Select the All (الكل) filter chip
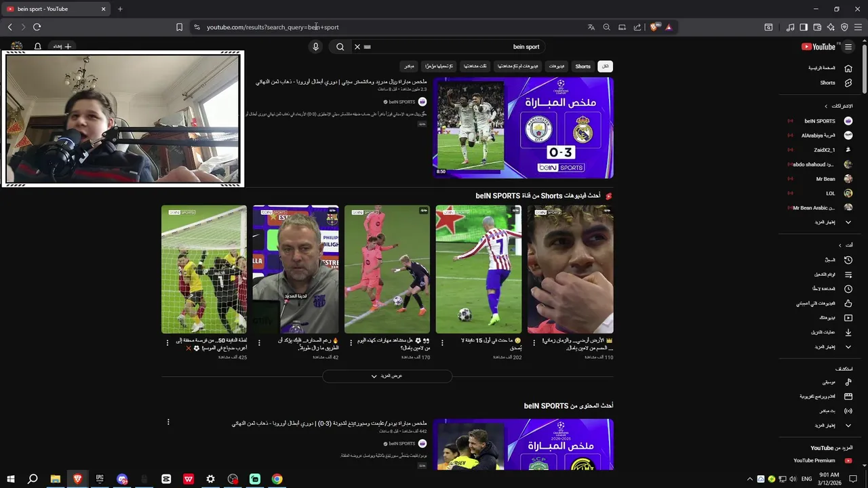Screen dimensions: 868x488 (606, 66)
